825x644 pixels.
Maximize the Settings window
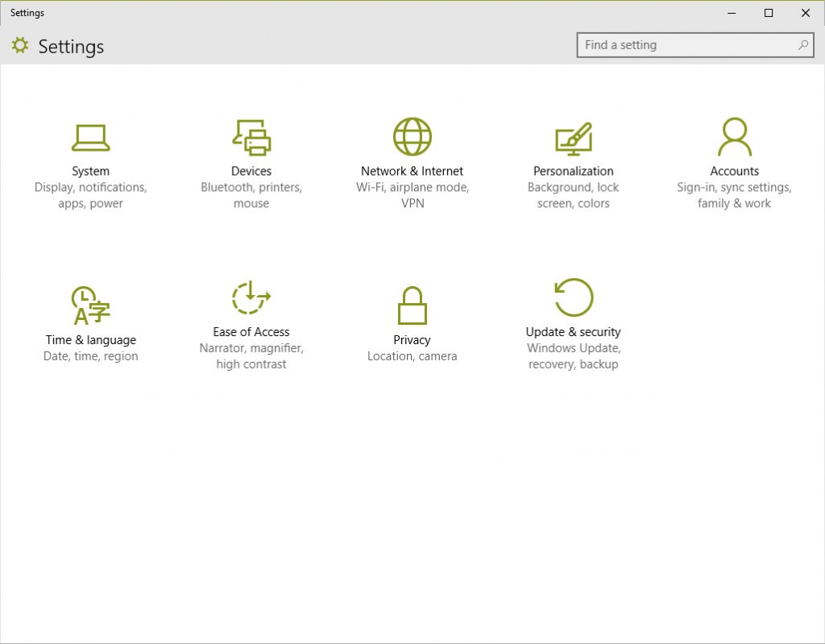tap(768, 13)
